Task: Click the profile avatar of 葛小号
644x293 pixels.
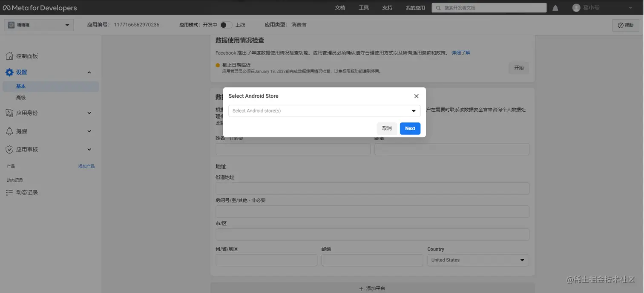Action: [x=576, y=7]
